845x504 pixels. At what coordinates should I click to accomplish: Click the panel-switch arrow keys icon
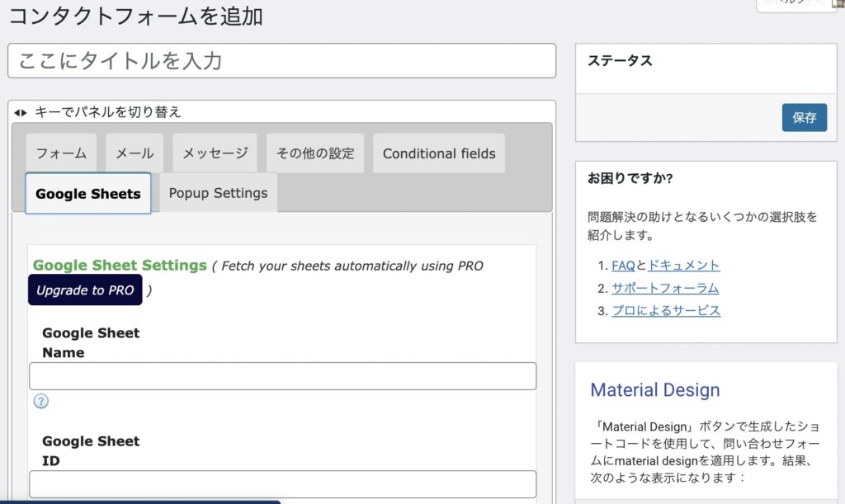(x=21, y=112)
